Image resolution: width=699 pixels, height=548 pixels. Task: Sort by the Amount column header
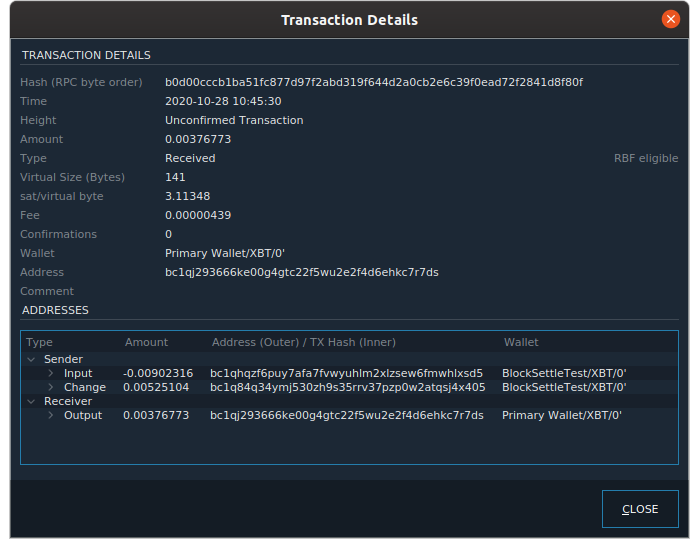(x=146, y=342)
